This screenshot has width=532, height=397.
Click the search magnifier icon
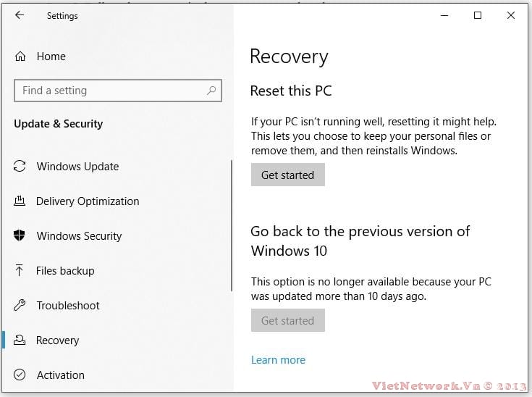[x=211, y=91]
